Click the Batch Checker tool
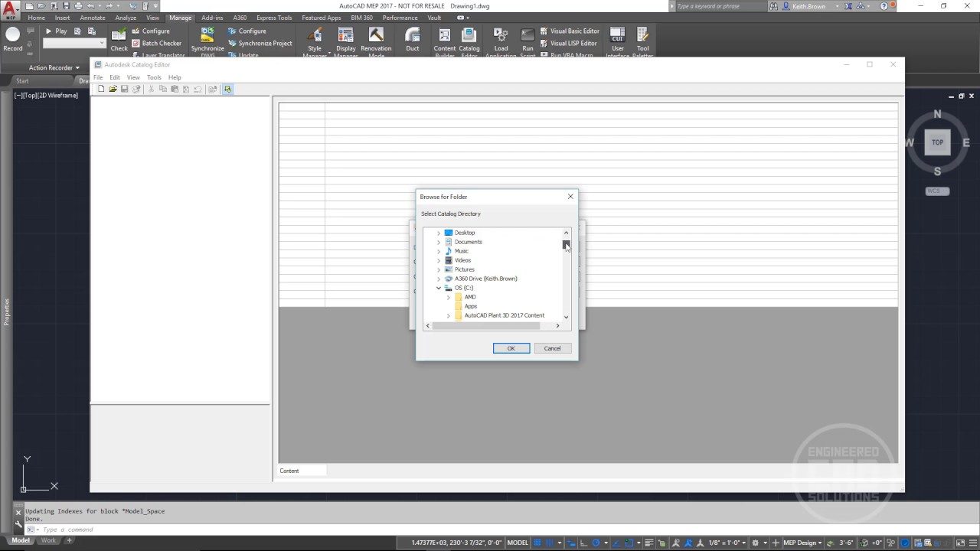The width and height of the screenshot is (980, 551). (156, 44)
